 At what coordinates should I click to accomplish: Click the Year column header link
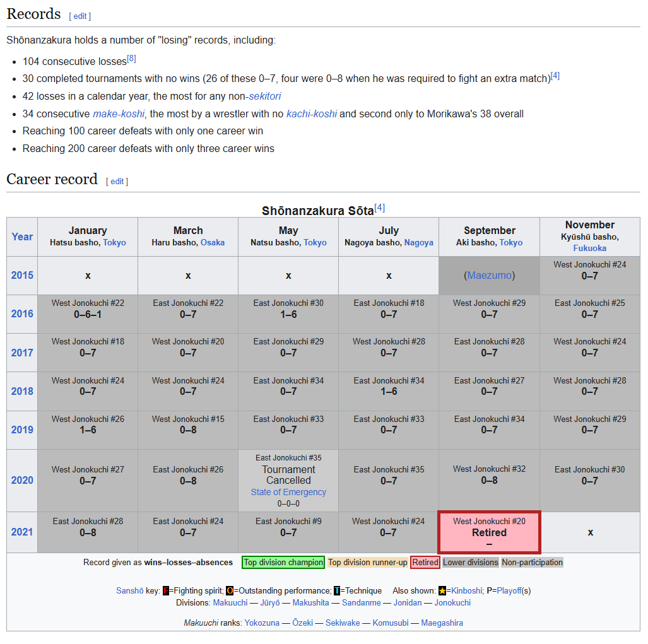point(22,237)
